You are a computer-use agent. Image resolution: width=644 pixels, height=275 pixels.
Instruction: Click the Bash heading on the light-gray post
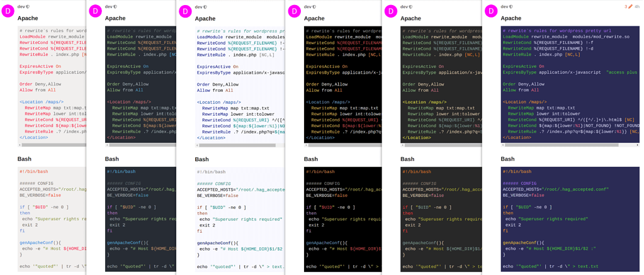tap(24, 159)
